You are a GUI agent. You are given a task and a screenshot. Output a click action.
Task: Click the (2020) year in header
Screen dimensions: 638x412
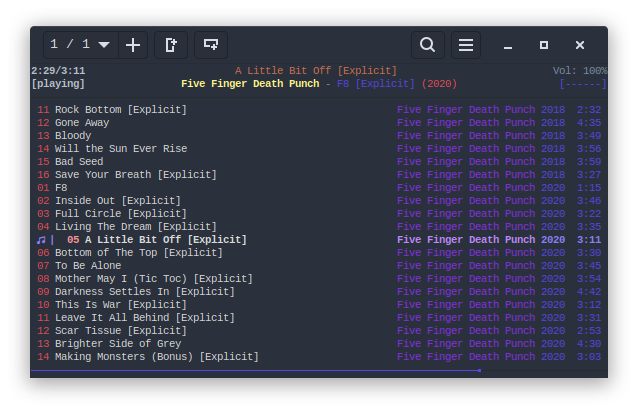pos(439,84)
